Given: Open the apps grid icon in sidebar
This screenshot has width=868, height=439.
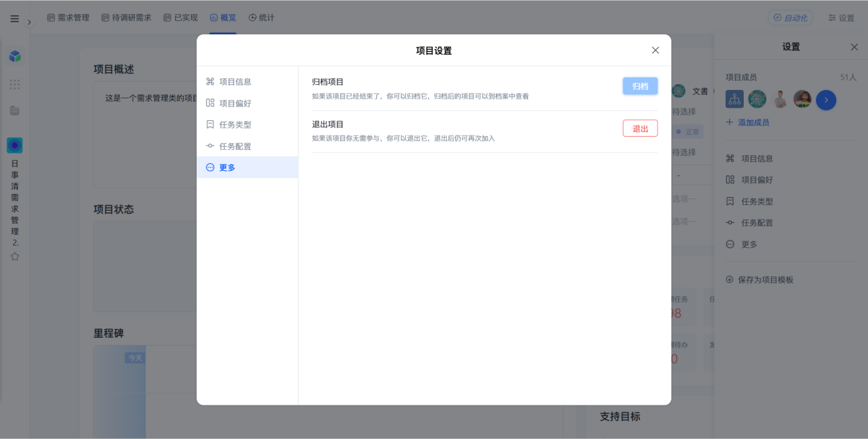Looking at the screenshot, I should coord(14,84).
